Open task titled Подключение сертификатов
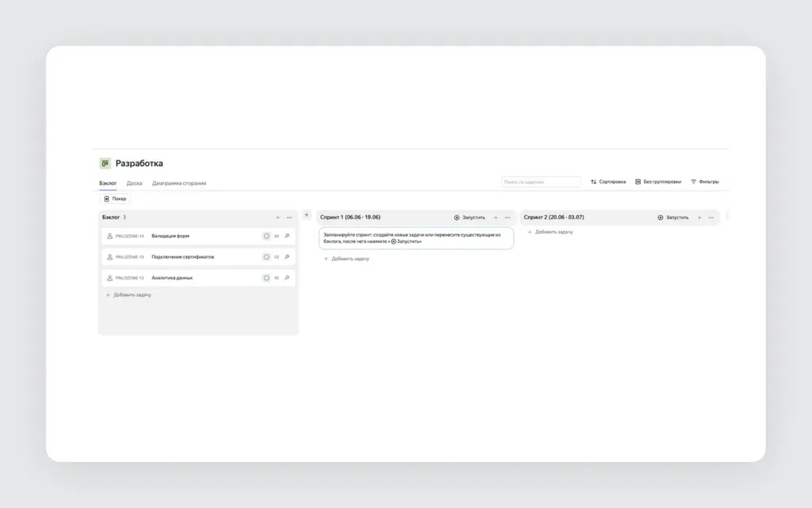 coord(183,257)
